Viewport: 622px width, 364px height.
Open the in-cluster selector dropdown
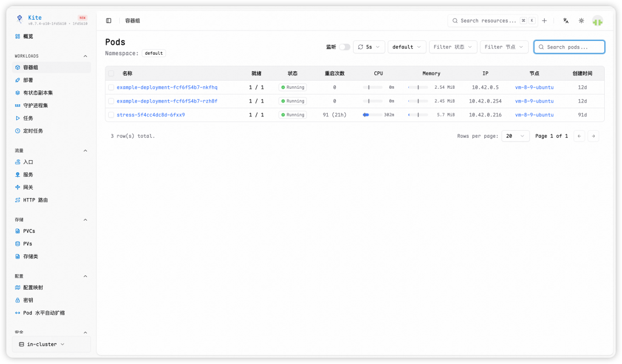point(52,344)
